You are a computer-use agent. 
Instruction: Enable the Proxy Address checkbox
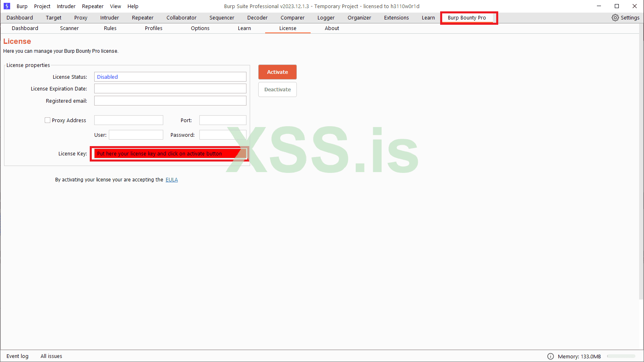point(48,120)
